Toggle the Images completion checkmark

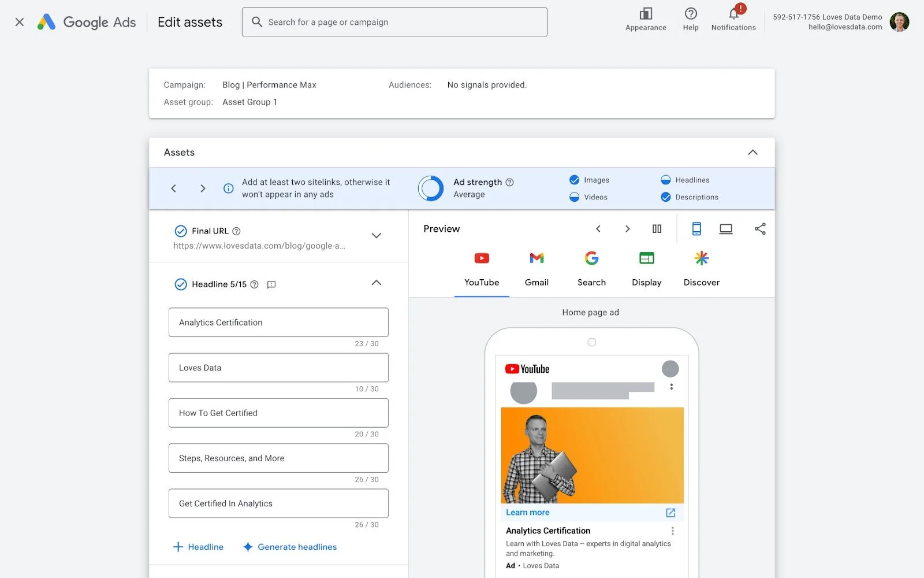[575, 180]
